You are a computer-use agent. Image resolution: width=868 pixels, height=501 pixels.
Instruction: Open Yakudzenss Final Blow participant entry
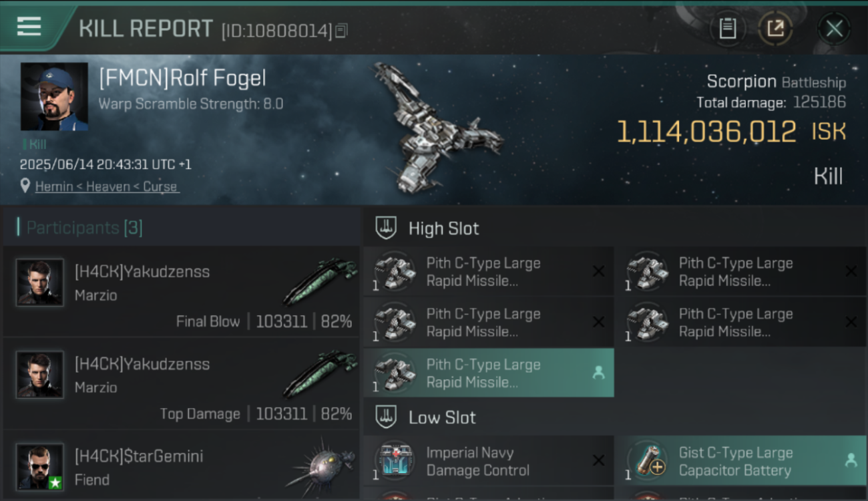[x=181, y=291]
